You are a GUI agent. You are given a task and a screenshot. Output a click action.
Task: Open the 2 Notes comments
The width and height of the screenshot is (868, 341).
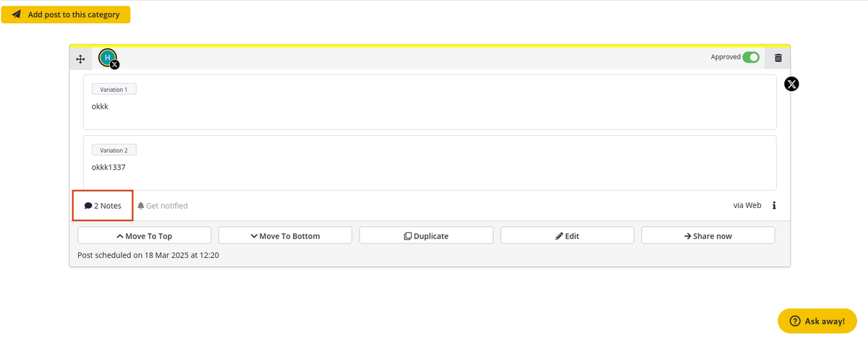tap(103, 206)
